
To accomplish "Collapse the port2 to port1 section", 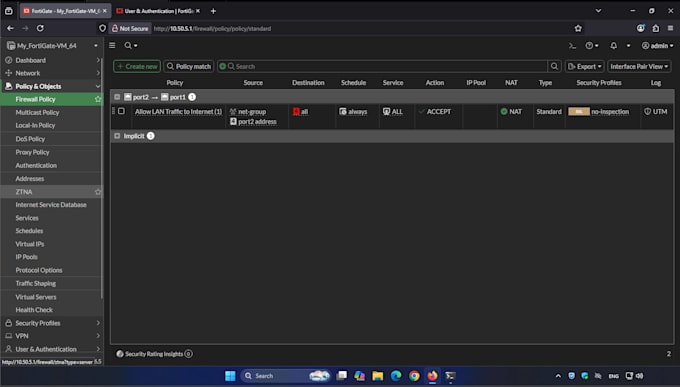I will coord(117,97).
